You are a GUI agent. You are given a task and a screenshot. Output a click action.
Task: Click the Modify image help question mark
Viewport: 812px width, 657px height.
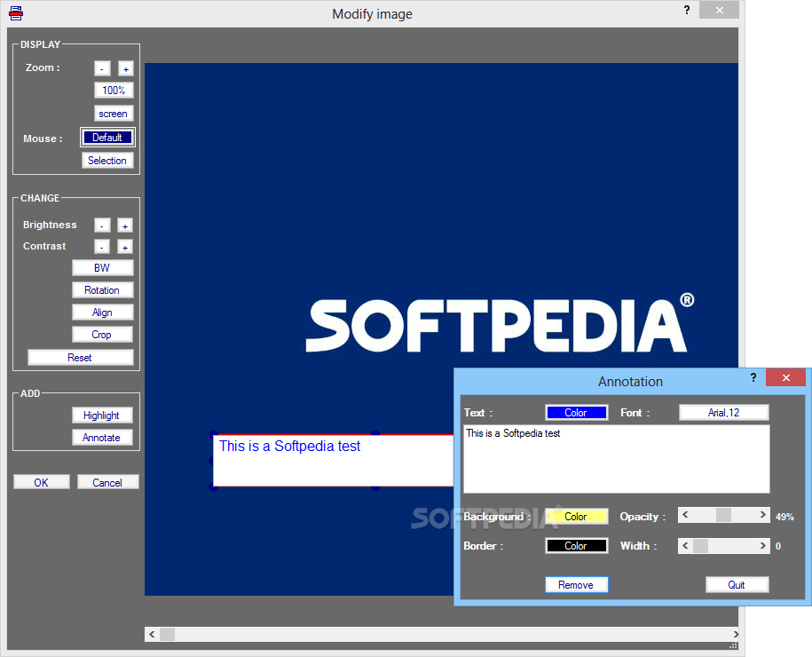tap(687, 10)
